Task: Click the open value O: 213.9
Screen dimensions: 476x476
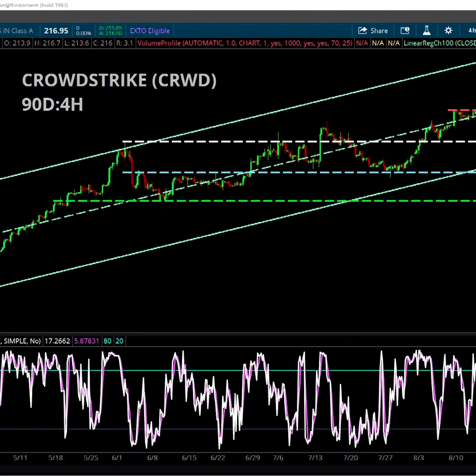Action: (x=17, y=43)
